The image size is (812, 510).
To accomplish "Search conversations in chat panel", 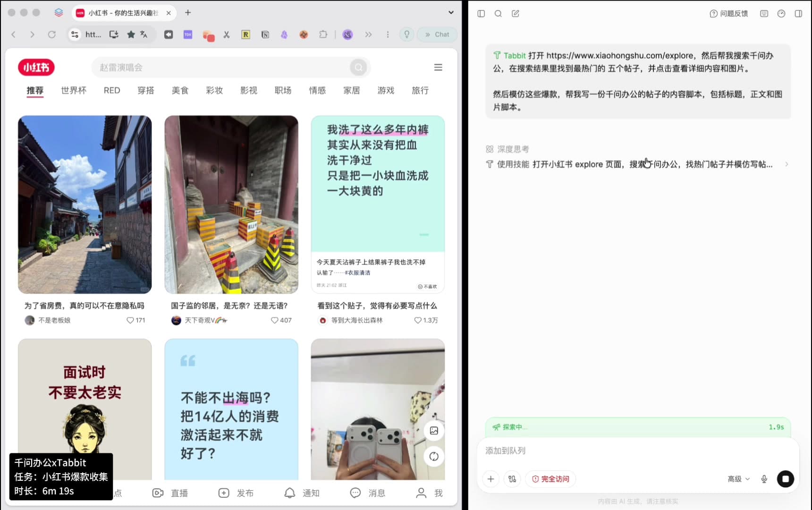I will (x=498, y=14).
